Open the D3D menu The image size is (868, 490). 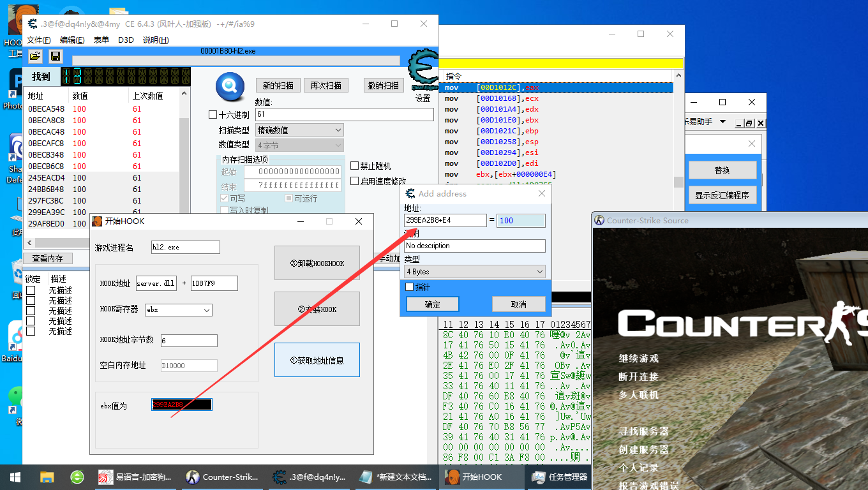click(x=126, y=39)
